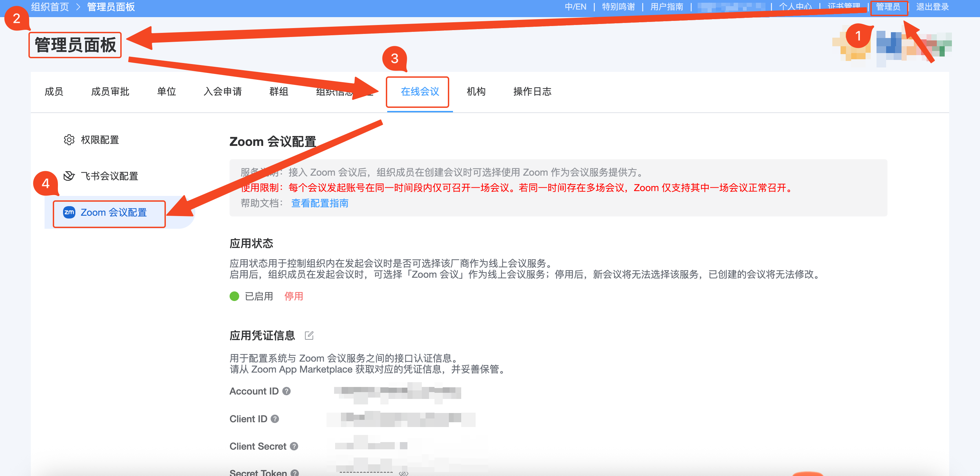Open the 查看配置指南 help link

click(320, 203)
